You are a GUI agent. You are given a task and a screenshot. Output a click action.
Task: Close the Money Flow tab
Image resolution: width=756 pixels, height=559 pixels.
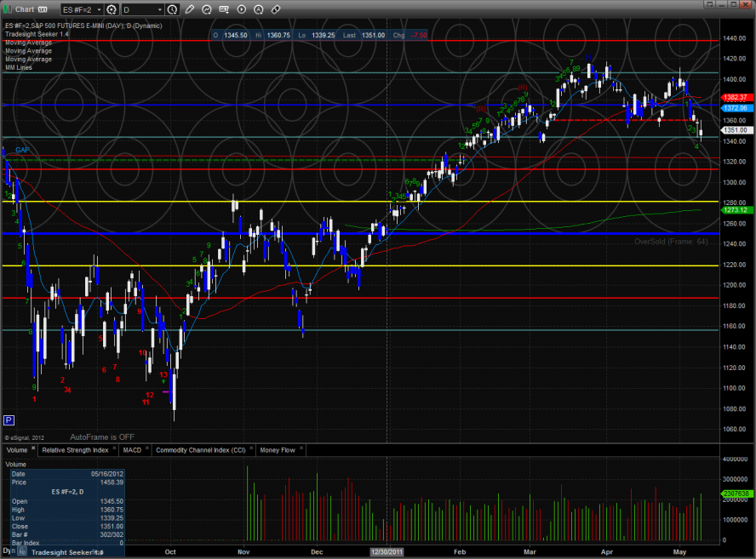tap(300, 449)
